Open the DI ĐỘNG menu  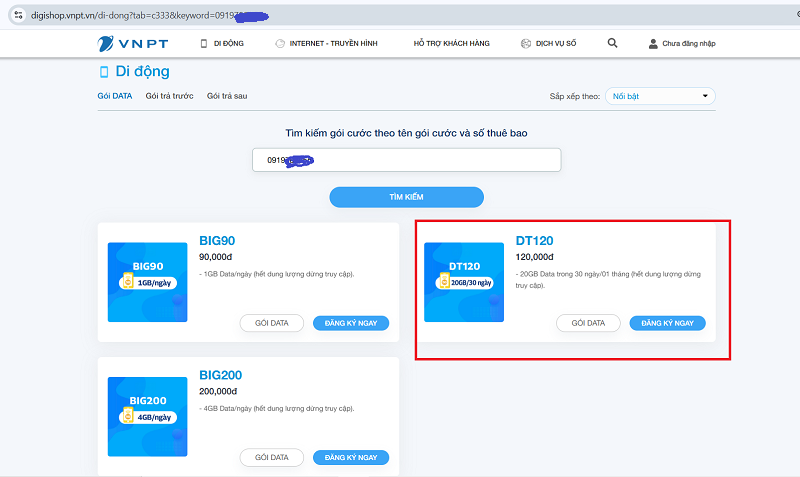(x=229, y=43)
